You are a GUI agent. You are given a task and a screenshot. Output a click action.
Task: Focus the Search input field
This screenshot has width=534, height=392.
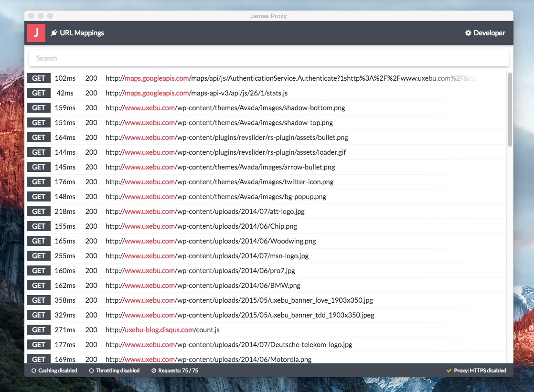tap(269, 58)
